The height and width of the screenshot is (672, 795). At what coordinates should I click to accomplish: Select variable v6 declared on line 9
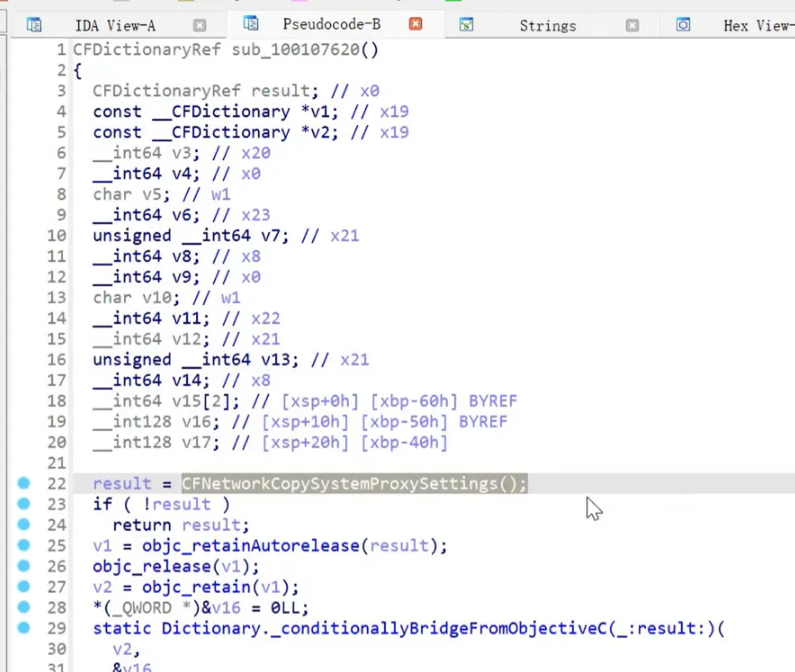point(182,215)
